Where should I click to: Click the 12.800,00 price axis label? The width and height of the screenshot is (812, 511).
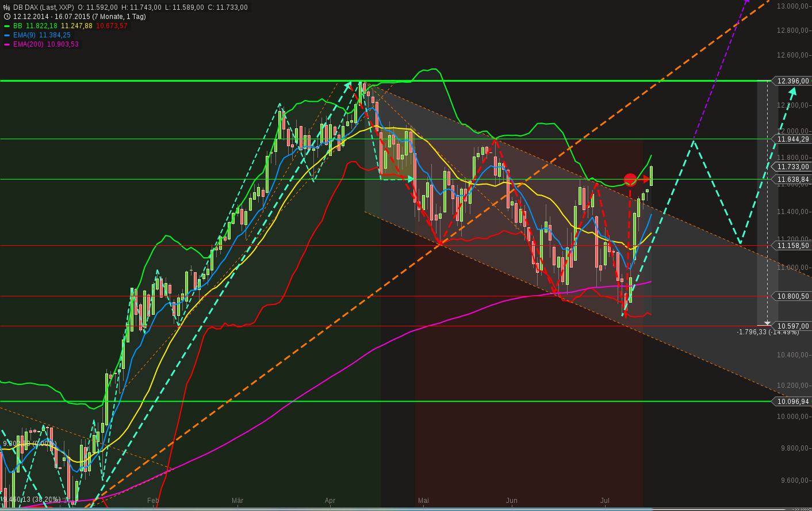pos(793,31)
